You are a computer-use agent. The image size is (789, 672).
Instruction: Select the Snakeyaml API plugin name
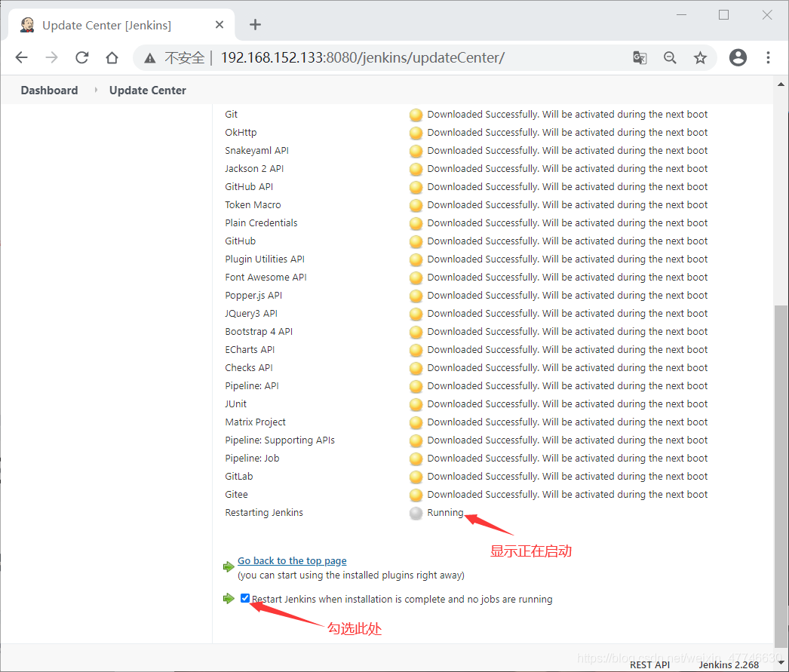256,150
